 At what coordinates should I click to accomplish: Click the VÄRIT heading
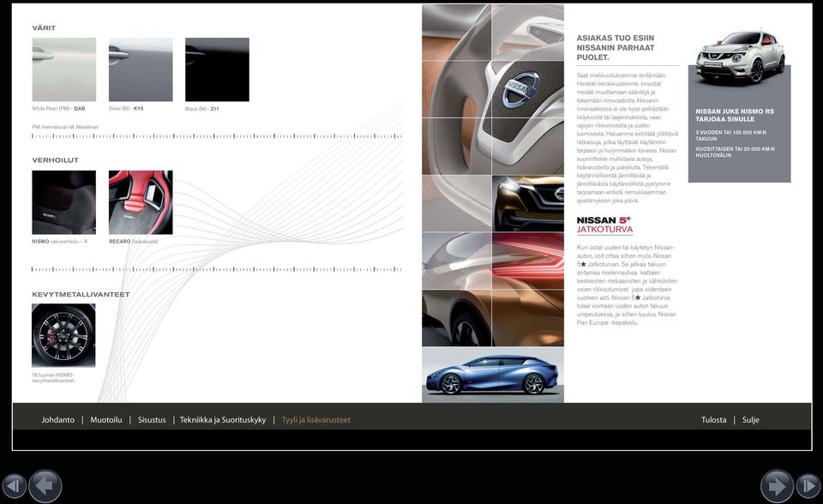(44, 27)
